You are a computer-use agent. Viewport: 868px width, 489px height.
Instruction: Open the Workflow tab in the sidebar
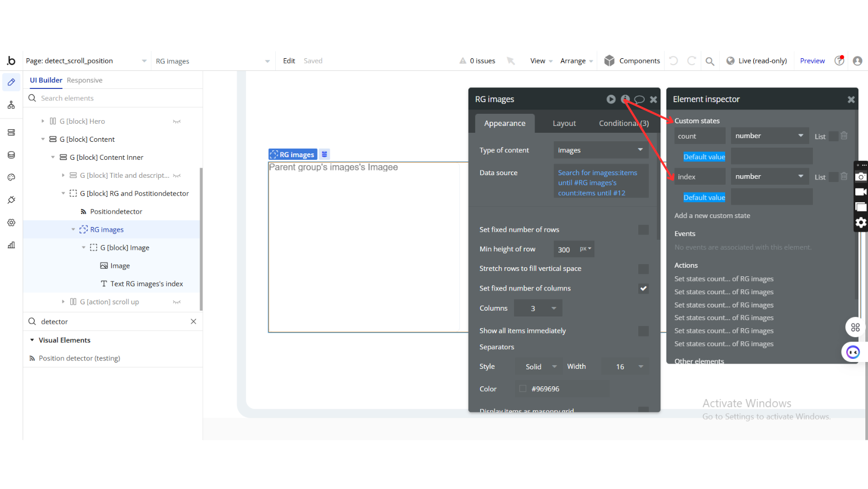point(11,105)
